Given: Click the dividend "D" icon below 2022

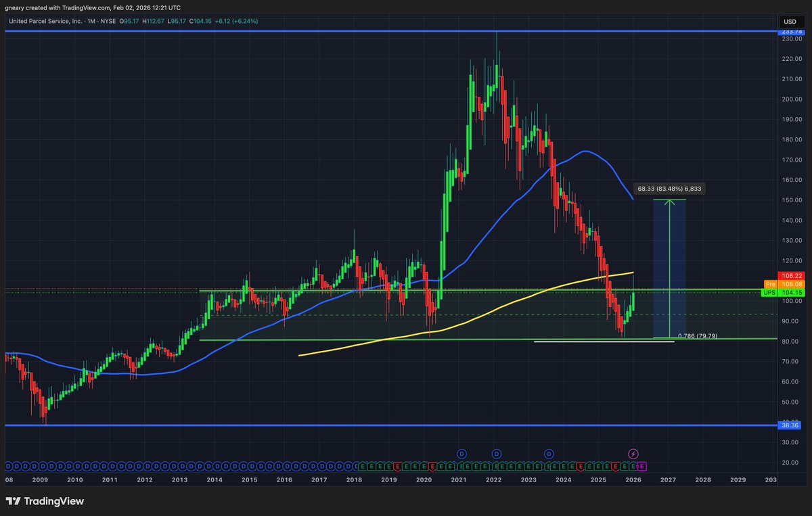Looking at the screenshot, I should [496, 454].
